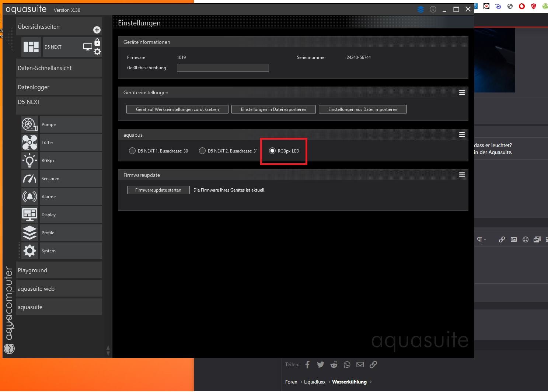Screen dimensions: 548x392
Task: Open the Geräteeinstellungen section menu
Action: pyautogui.click(x=462, y=92)
